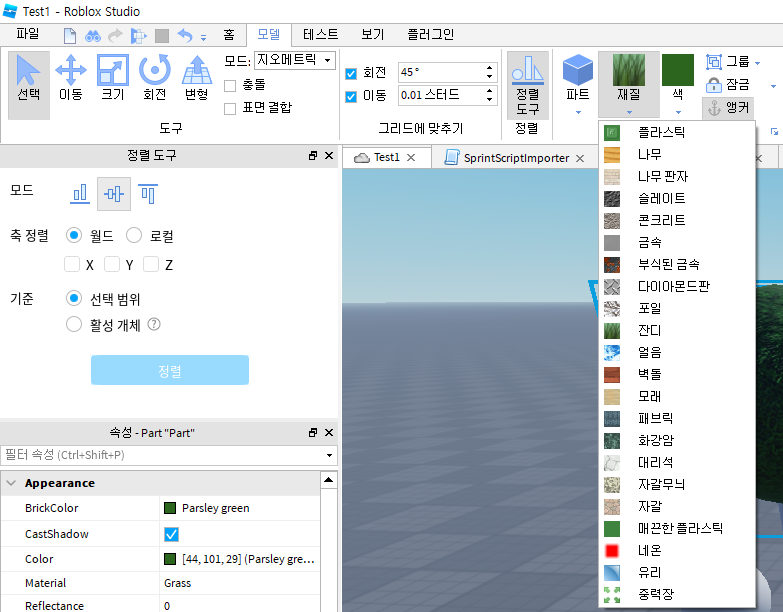The height and width of the screenshot is (612, 783).
Task: Check the X axis checkbox
Action: pos(72,264)
